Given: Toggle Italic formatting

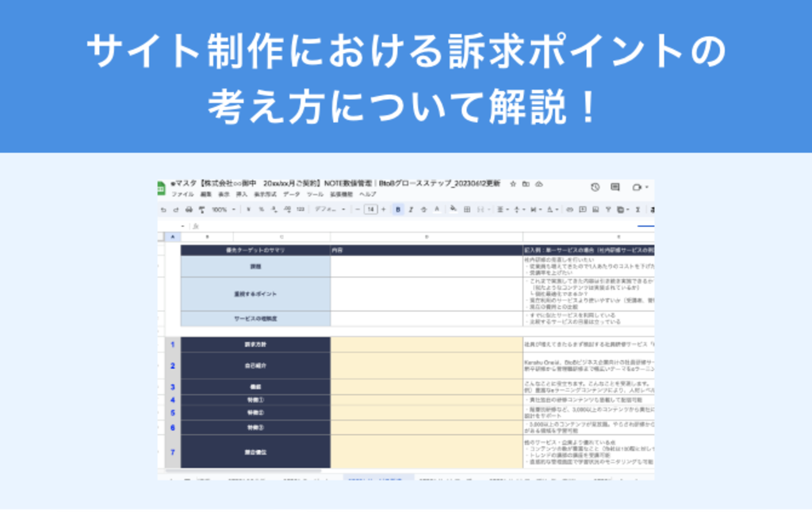Looking at the screenshot, I should 411,210.
